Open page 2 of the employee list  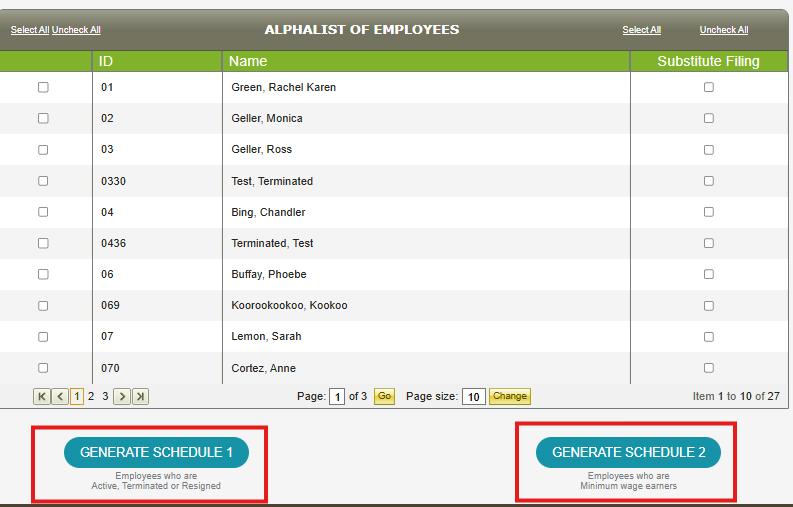91,397
